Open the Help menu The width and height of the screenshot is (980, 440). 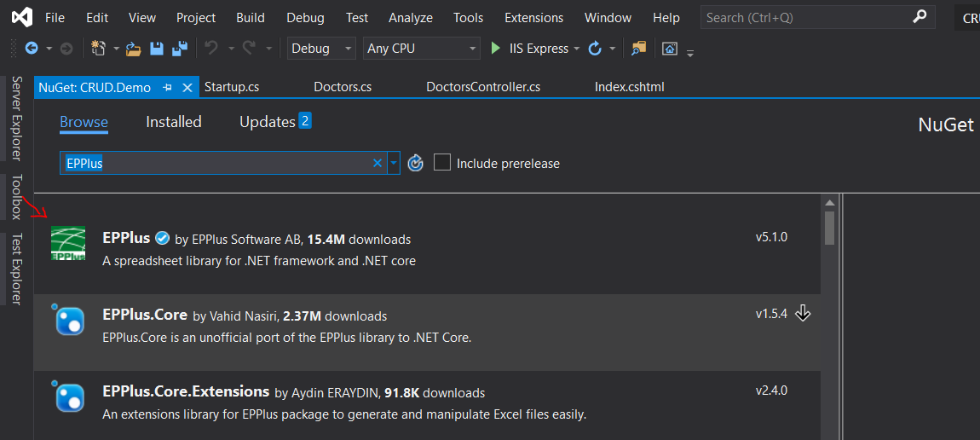click(x=666, y=18)
